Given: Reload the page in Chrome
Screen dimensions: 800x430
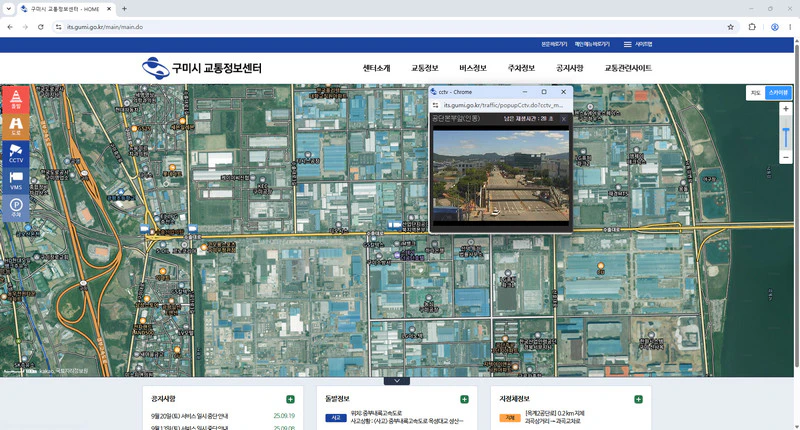Looking at the screenshot, I should (x=41, y=27).
